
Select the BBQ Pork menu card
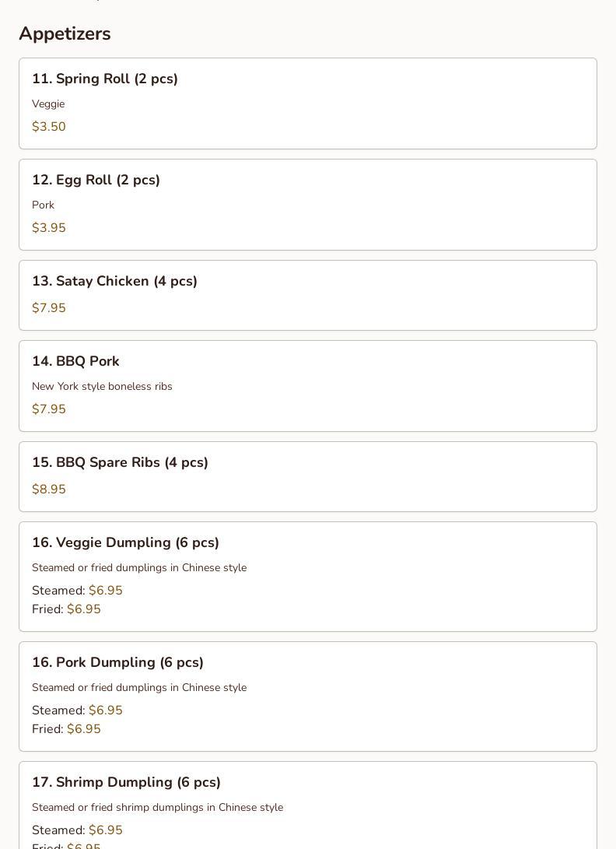(308, 386)
